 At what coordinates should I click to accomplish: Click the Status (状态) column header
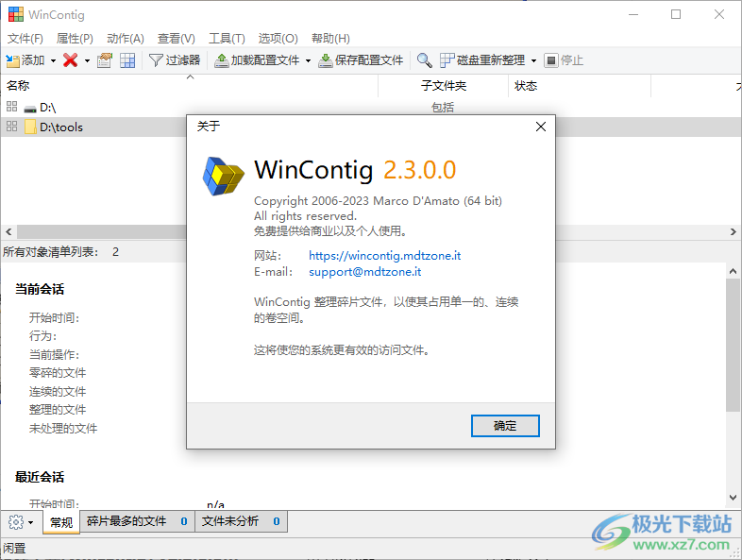coord(581,86)
